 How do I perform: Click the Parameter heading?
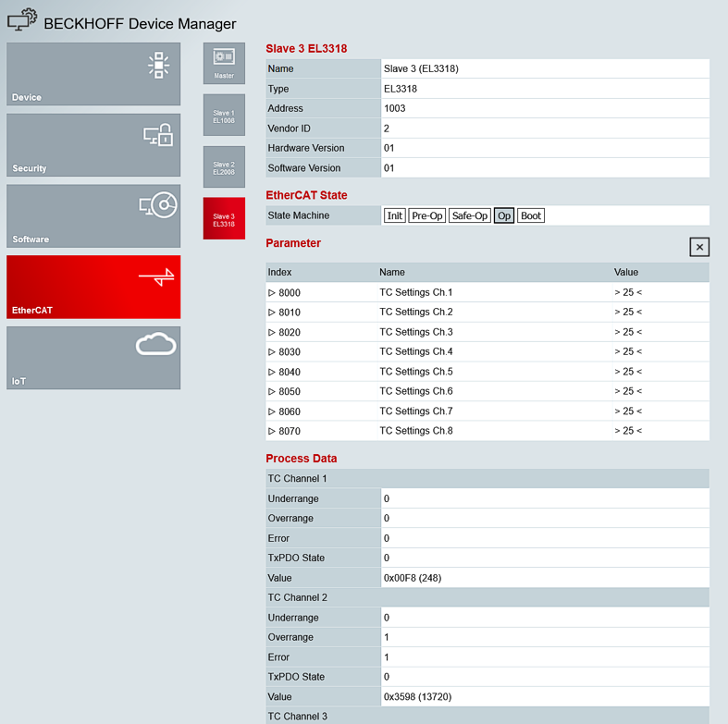tap(293, 243)
